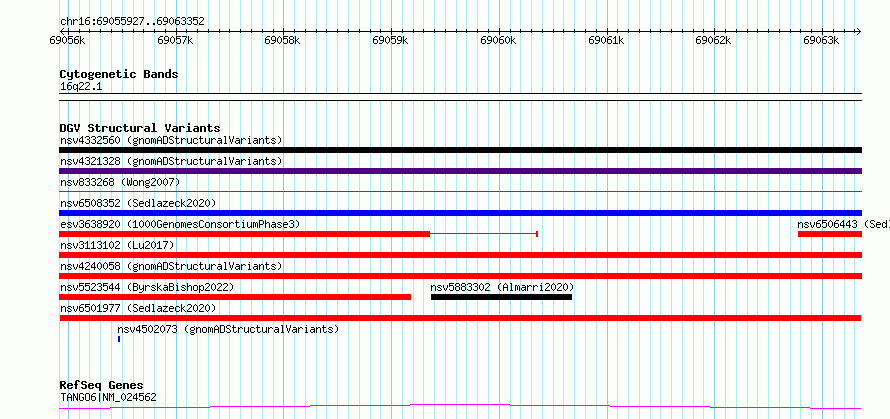Open the esv3638920 (1000GenomesConsortiumPhase3) label
The height and width of the screenshot is (419, 890).
[x=180, y=224]
